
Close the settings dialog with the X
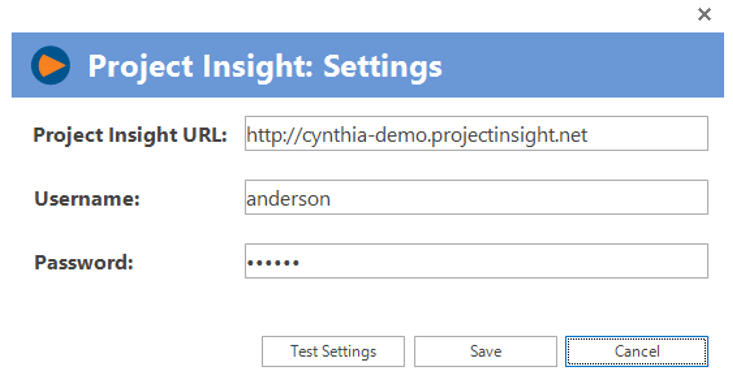pyautogui.click(x=704, y=14)
